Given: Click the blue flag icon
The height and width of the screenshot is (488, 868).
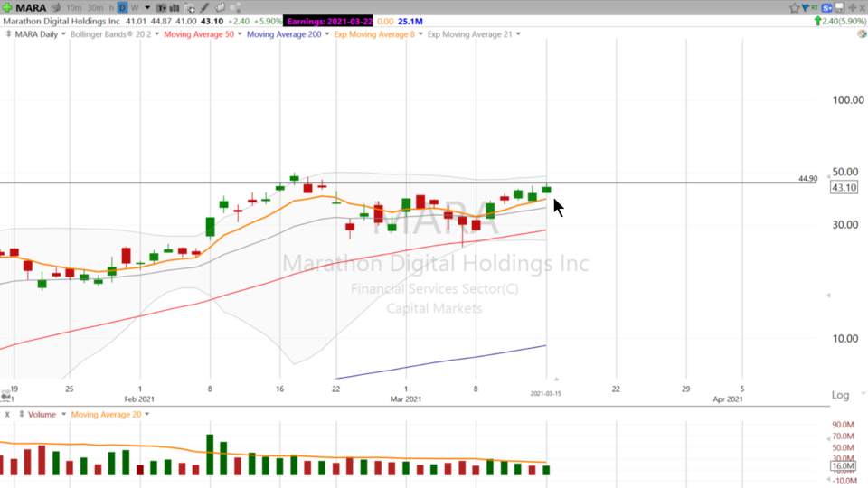Looking at the screenshot, I should point(806,7).
